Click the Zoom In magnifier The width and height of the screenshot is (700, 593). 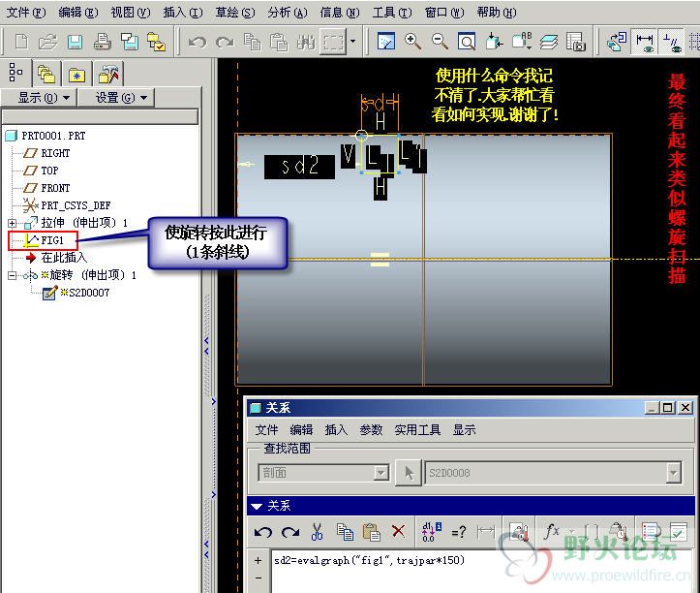413,41
